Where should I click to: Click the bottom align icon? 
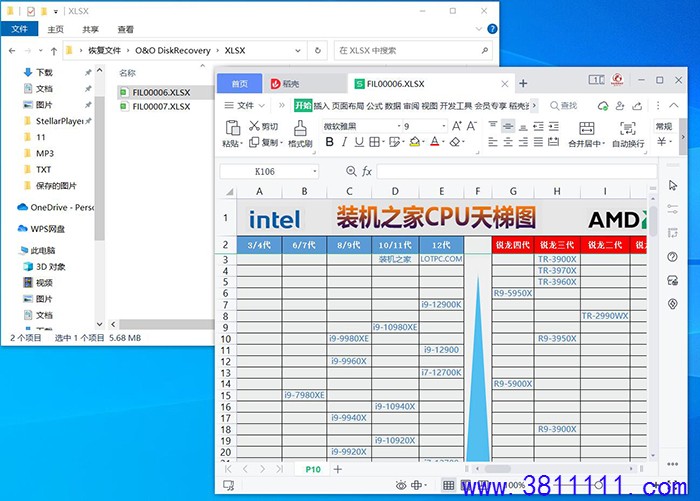coord(523,127)
